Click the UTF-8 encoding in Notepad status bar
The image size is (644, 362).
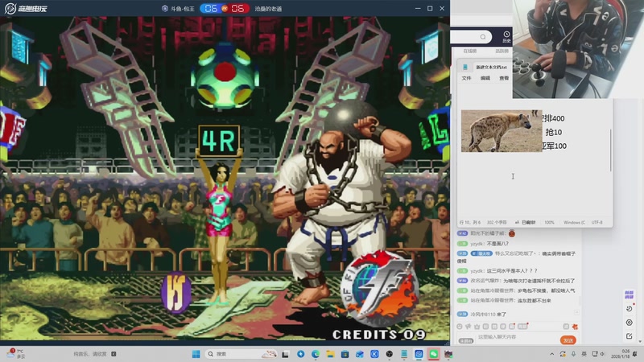coord(597,223)
